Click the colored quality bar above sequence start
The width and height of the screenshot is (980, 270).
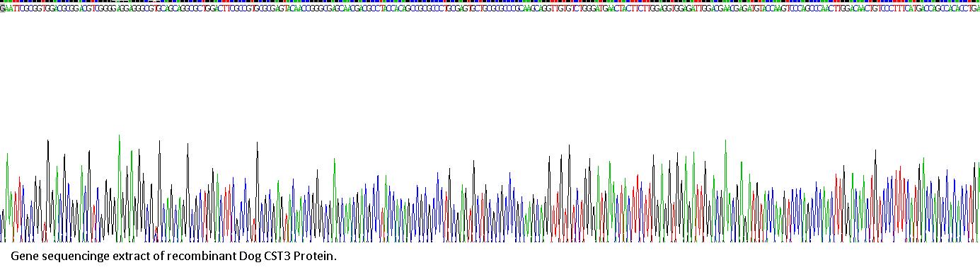click(3, 2)
